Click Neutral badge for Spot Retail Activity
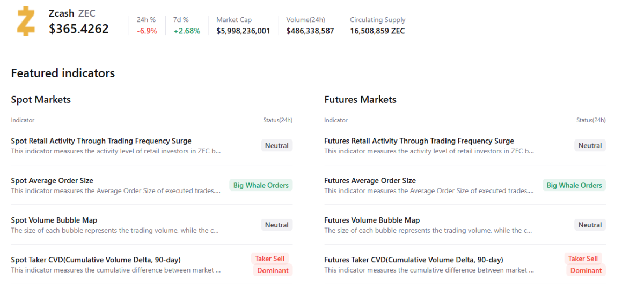The height and width of the screenshot is (287, 644). tap(276, 145)
